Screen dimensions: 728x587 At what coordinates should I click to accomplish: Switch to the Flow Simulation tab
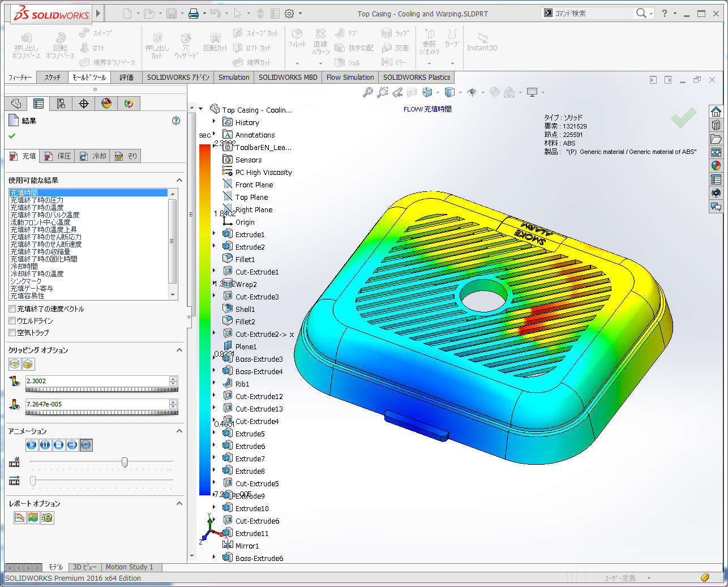click(x=350, y=77)
